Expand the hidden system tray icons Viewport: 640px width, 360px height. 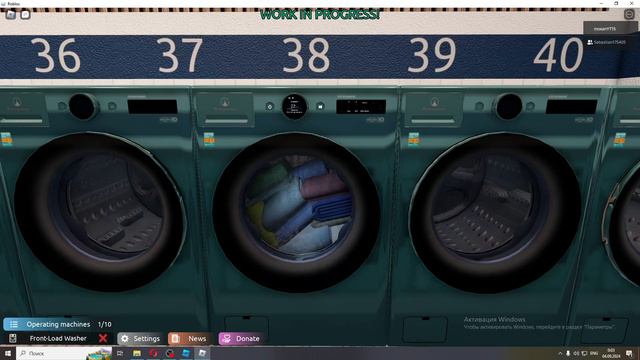[560, 353]
